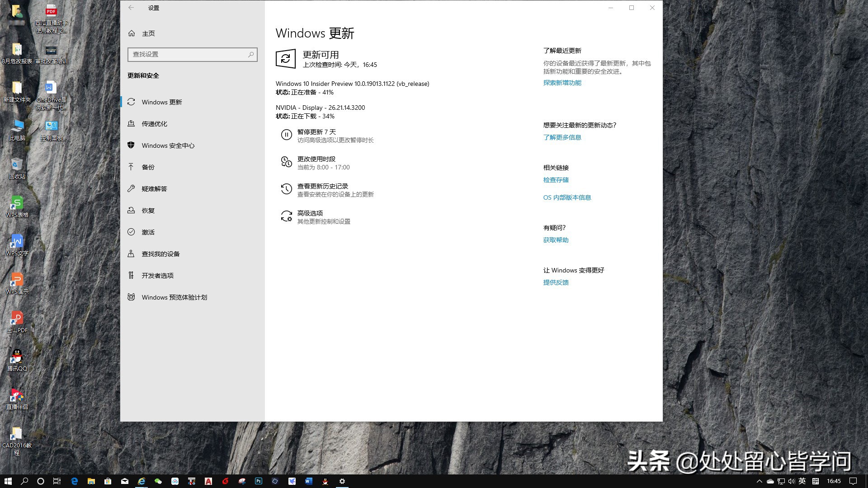This screenshot has width=868, height=488.
Task: Open OS 内部版本信息 link
Action: coord(567,197)
